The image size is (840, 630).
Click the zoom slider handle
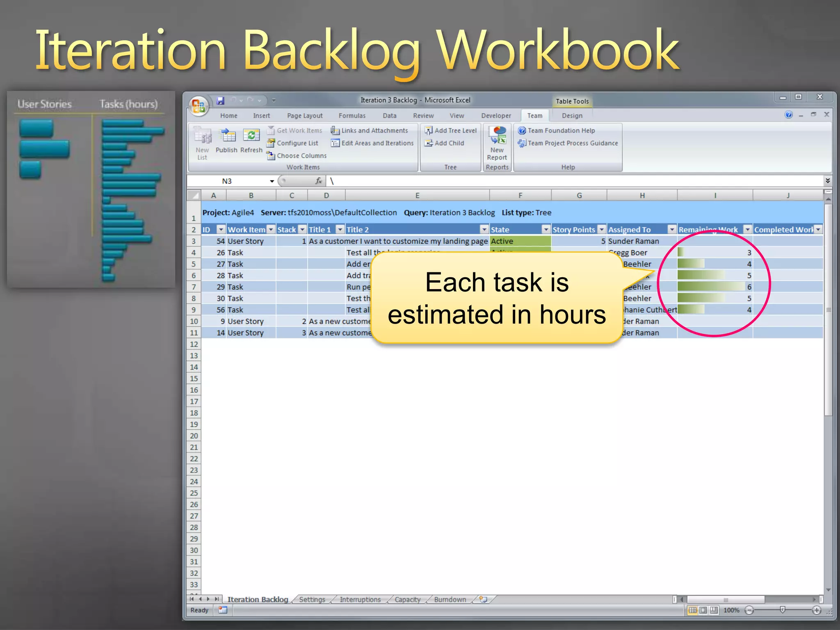point(783,610)
